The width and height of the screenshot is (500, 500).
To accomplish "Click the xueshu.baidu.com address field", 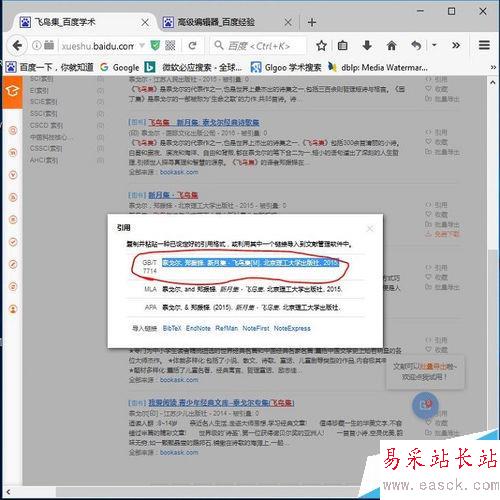I will (x=98, y=46).
